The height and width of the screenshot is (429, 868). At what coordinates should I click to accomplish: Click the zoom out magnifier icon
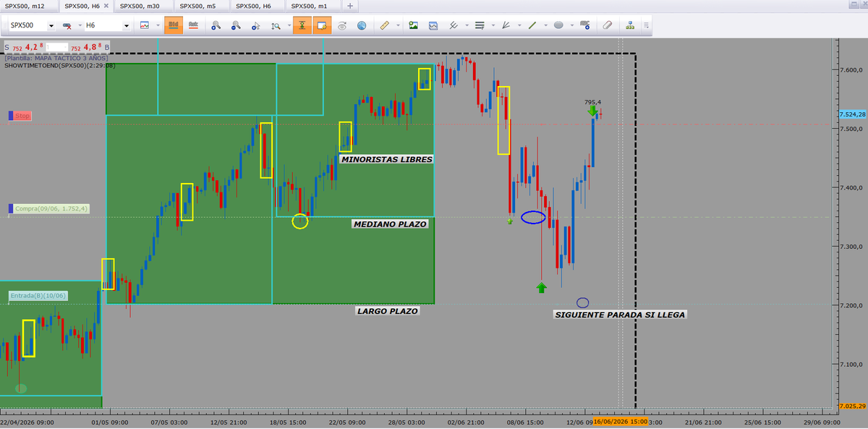click(x=236, y=26)
